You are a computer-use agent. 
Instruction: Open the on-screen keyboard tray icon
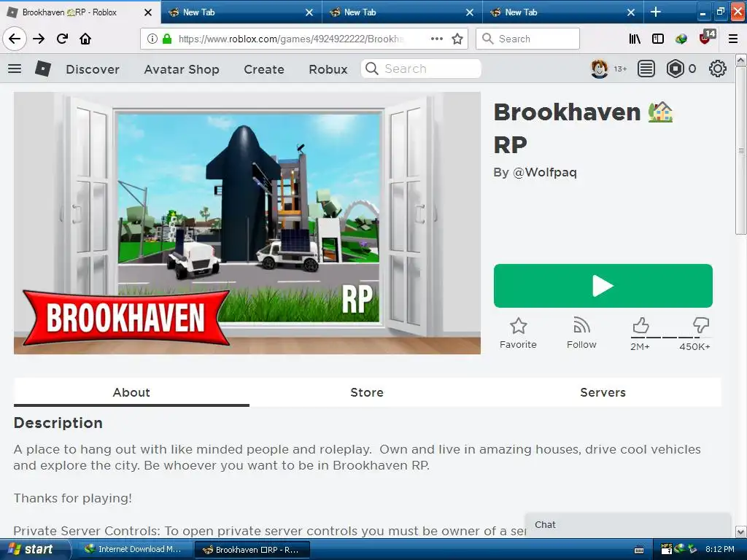(x=639, y=550)
